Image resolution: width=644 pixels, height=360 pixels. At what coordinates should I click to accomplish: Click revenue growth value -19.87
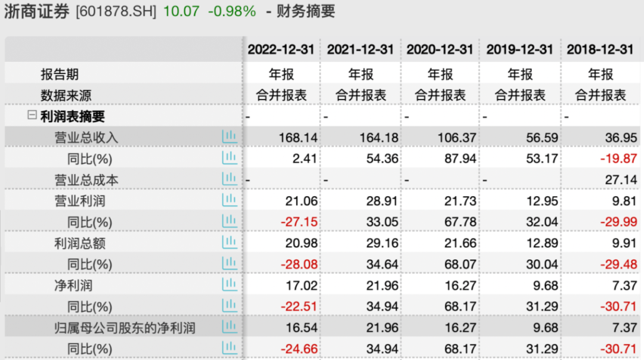[x=618, y=159]
